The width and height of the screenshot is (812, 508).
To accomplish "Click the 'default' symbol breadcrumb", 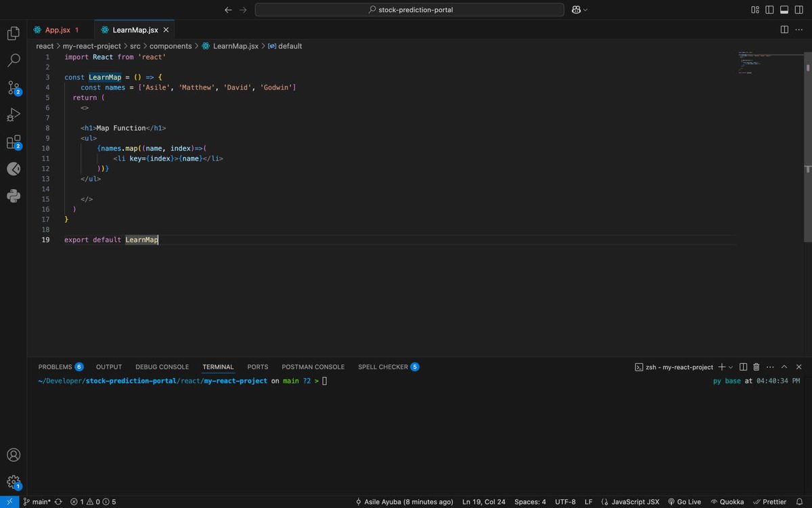I will pos(285,46).
